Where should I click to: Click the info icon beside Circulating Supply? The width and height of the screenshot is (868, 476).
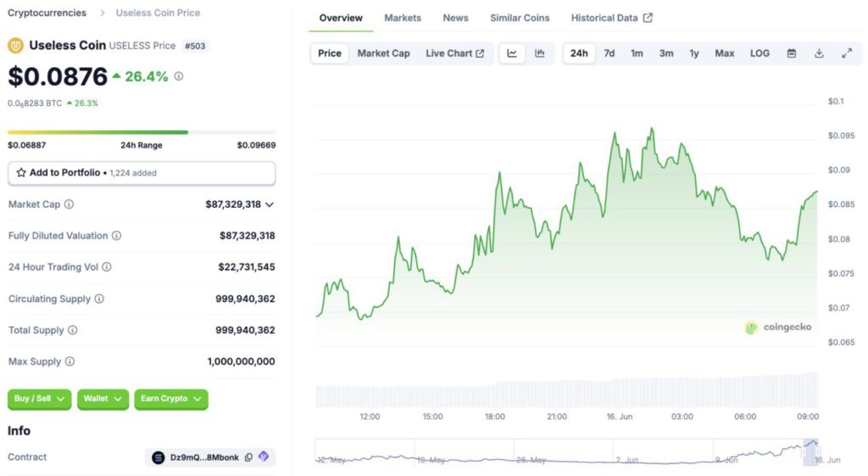pyautogui.click(x=99, y=299)
